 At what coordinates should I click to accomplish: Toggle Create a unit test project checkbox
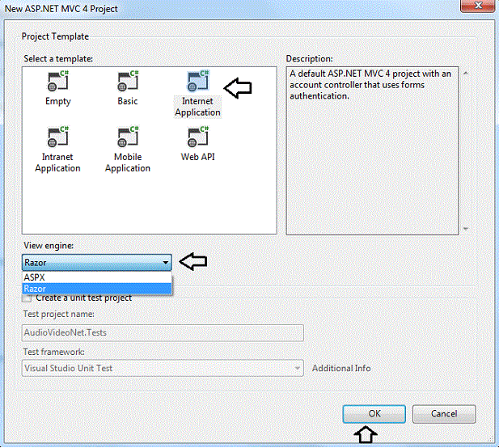27,298
